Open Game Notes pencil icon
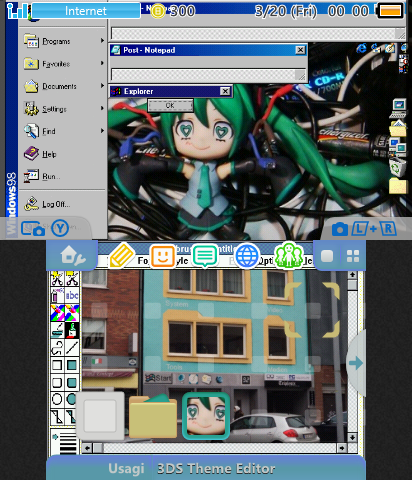Screen dimensions: 412x480 tap(121, 255)
